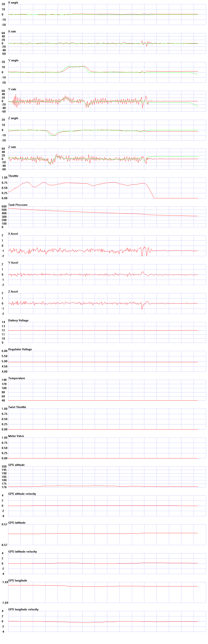
Task: Click the "GPS longitude velocity" chart title
Action: pyautogui.click(x=23, y=609)
